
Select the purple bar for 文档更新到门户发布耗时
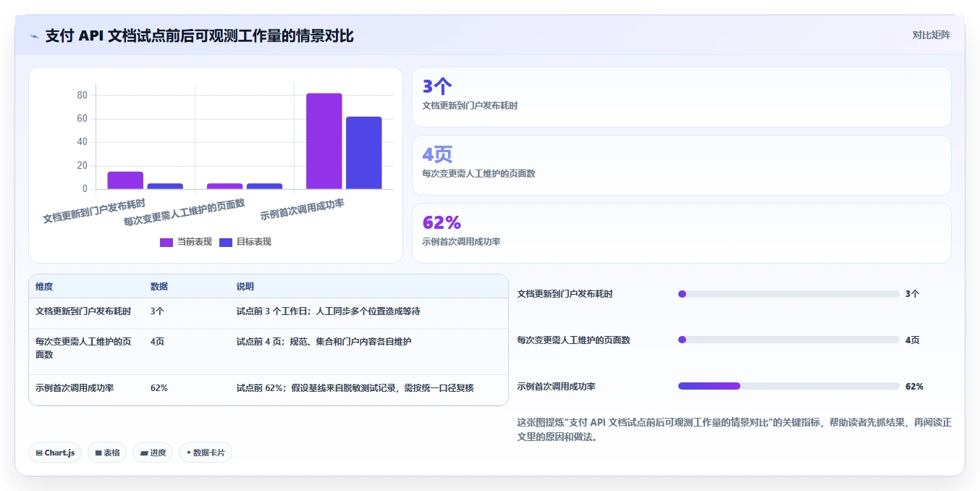pos(125,180)
